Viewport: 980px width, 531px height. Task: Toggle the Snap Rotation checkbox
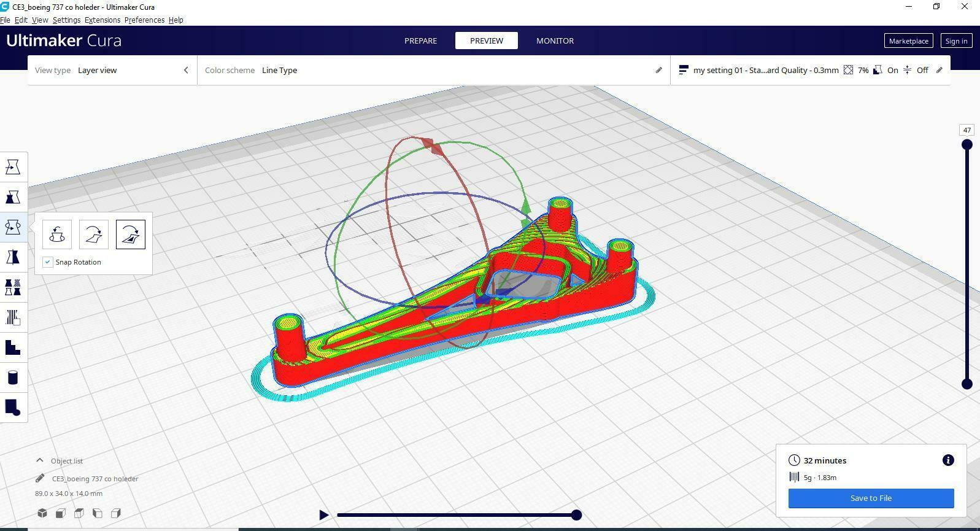coord(48,262)
